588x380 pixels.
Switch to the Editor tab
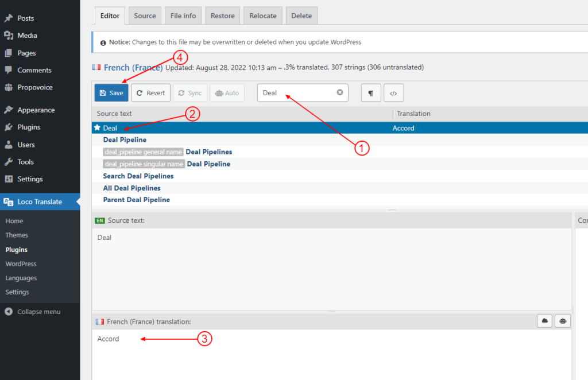[x=110, y=15]
